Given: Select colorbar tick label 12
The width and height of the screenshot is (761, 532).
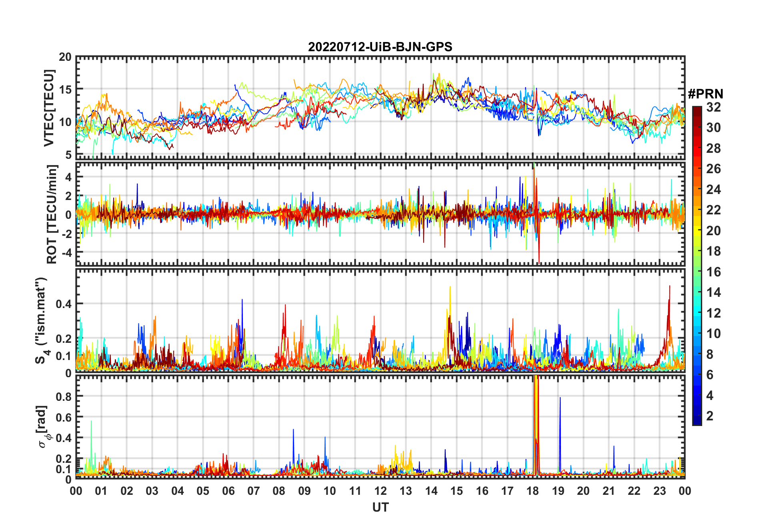Looking at the screenshot, I should coord(713,313).
